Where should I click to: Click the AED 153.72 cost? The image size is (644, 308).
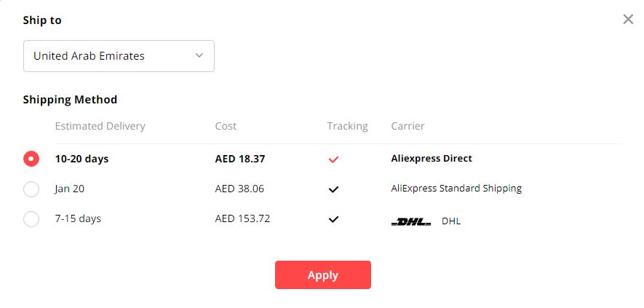click(243, 218)
